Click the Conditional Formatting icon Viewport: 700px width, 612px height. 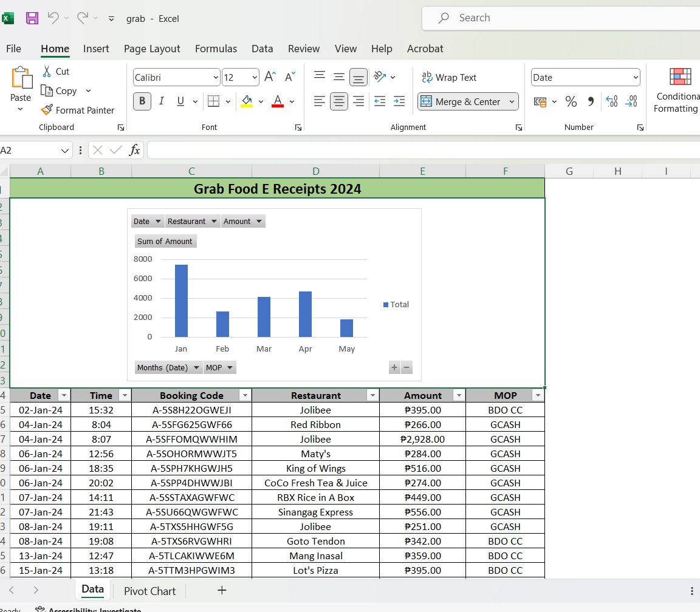680,77
